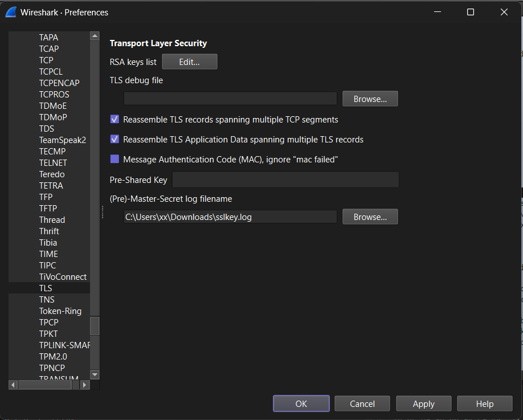Select TNS protocol
The width and height of the screenshot is (523, 420).
(47, 300)
